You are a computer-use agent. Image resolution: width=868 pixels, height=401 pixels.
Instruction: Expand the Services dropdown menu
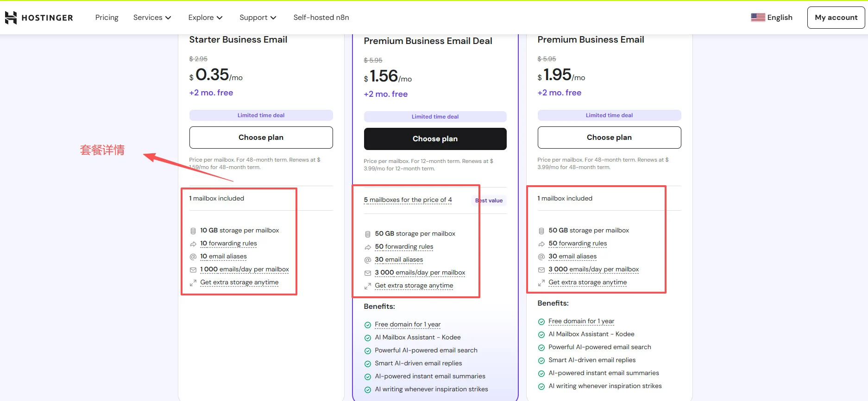(152, 18)
